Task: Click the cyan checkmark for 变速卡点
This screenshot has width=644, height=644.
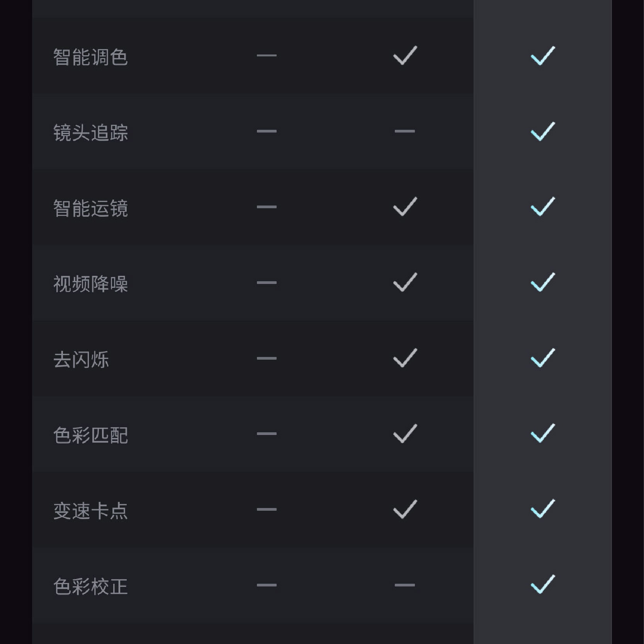Action: tap(542, 509)
